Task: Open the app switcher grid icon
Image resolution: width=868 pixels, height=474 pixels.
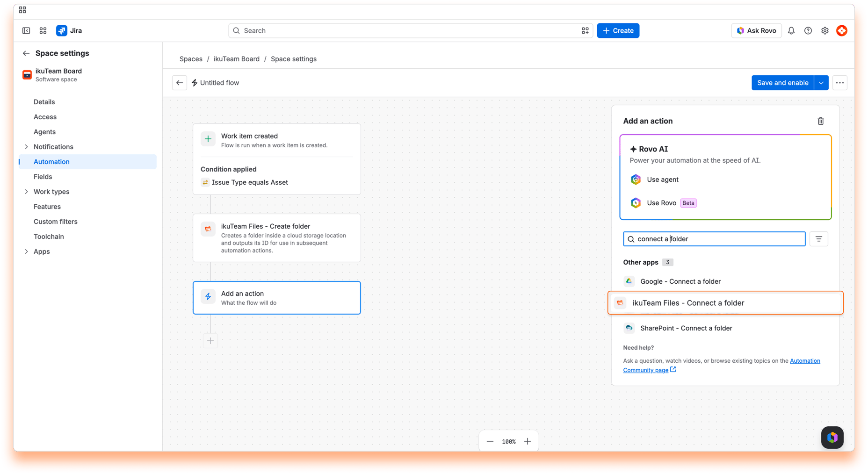Action: click(x=43, y=30)
